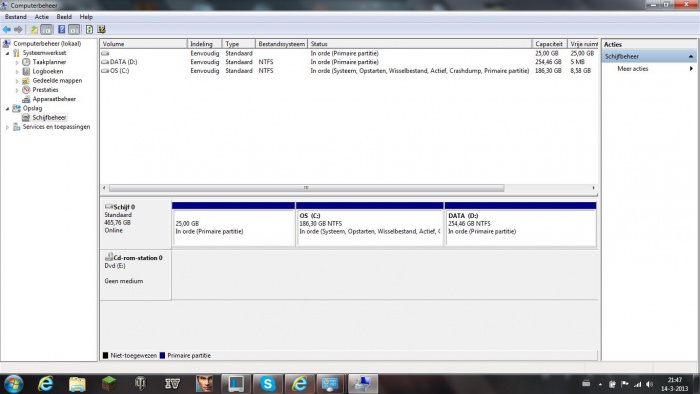Image resolution: width=700 pixels, height=394 pixels.
Task: Click the green Refresh toolbar icon
Action: coord(89,29)
